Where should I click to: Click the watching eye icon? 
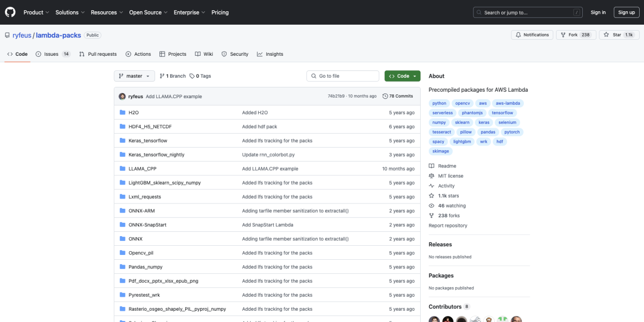pos(431,206)
